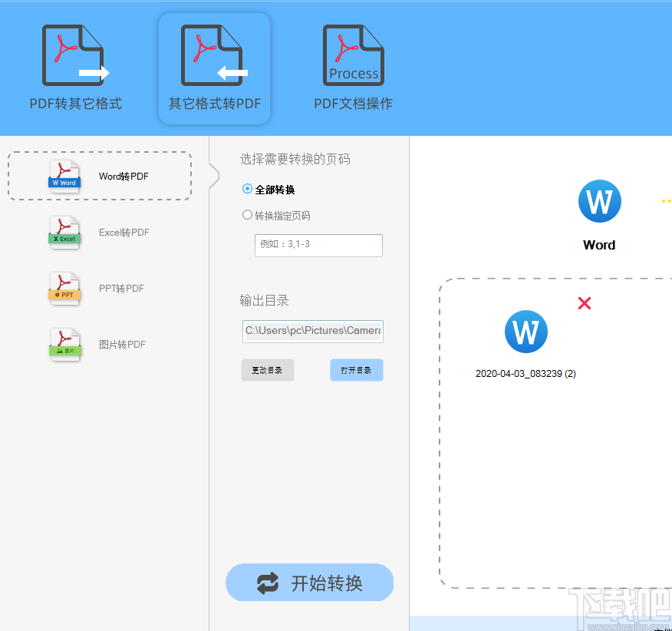
Task: Choose the 转换指定页码 radio option
Action: 276,216
